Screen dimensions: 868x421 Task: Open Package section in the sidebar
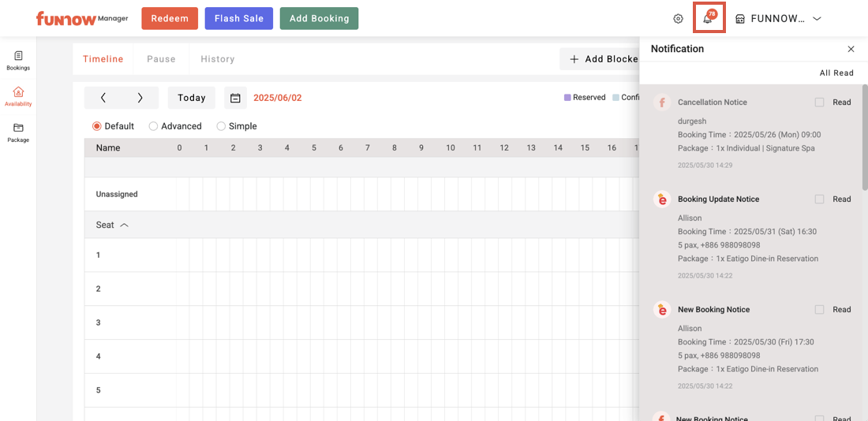point(18,132)
